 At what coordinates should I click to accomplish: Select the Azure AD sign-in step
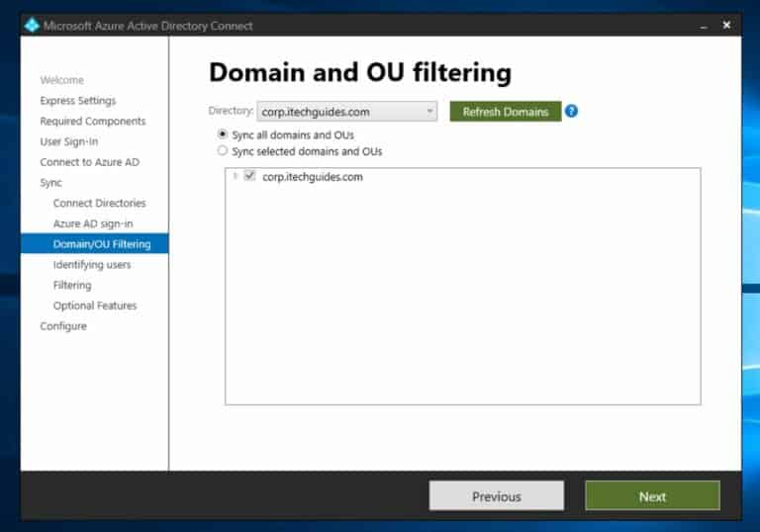(x=93, y=223)
